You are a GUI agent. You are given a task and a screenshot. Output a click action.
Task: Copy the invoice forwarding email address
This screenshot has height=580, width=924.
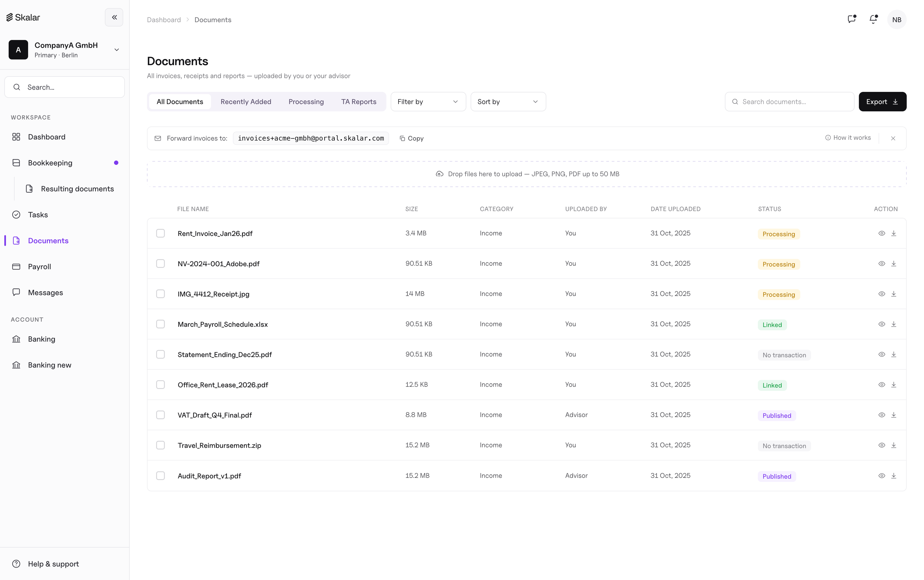(411, 138)
